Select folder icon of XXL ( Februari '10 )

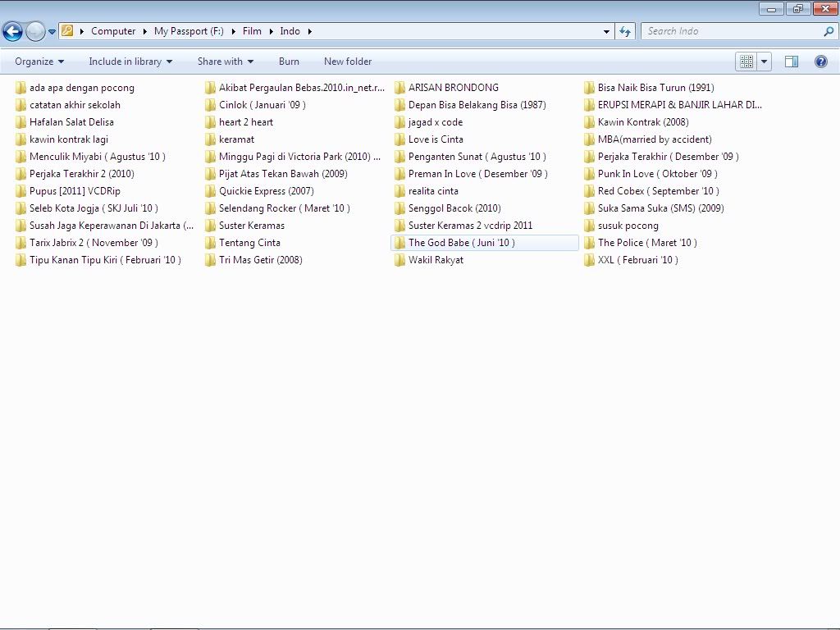click(589, 260)
